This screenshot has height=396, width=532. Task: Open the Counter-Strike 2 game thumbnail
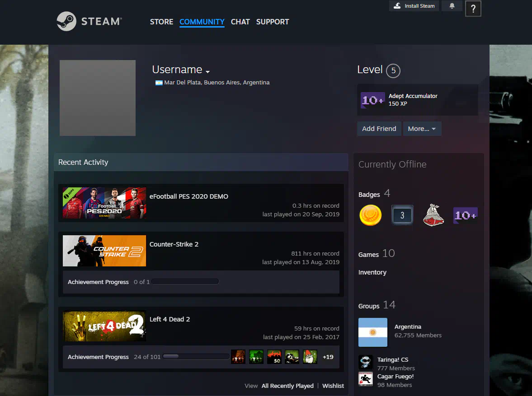click(x=104, y=251)
